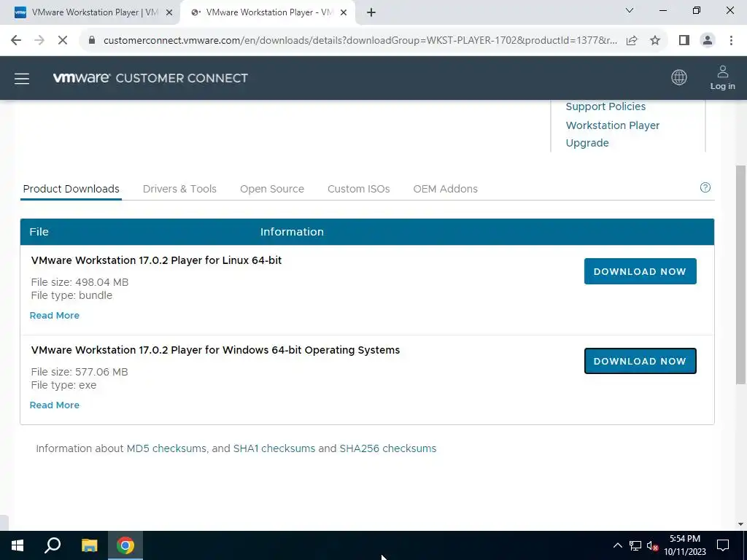
Task: Select the Windows 64-bit Operating Systems title
Action: tap(215, 350)
